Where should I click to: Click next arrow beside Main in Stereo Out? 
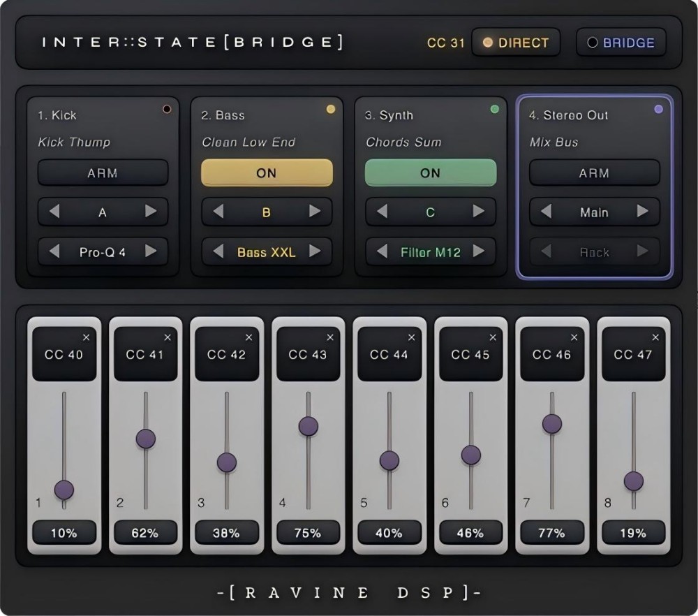[x=642, y=211]
